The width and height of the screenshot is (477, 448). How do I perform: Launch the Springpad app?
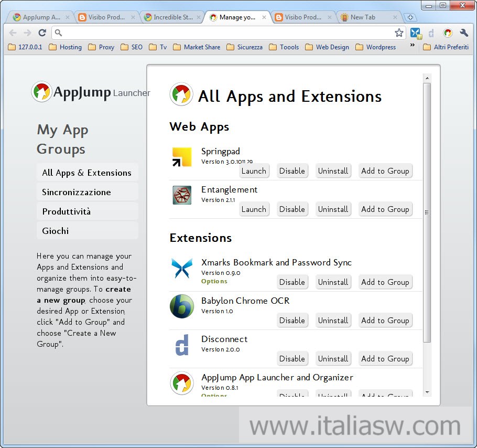254,171
